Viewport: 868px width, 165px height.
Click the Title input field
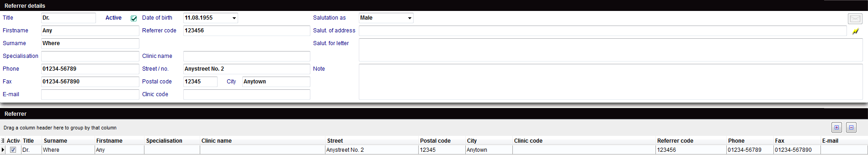tap(69, 18)
